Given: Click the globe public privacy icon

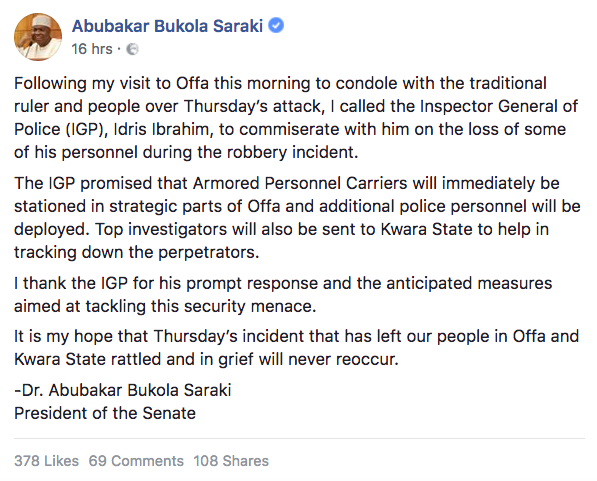Looking at the screenshot, I should 132,50.
